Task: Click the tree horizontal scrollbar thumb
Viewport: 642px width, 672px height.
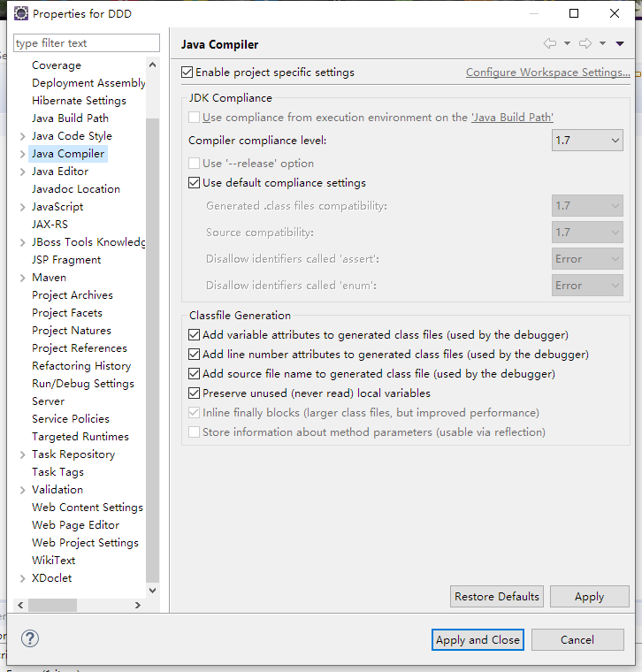Action: 52,605
